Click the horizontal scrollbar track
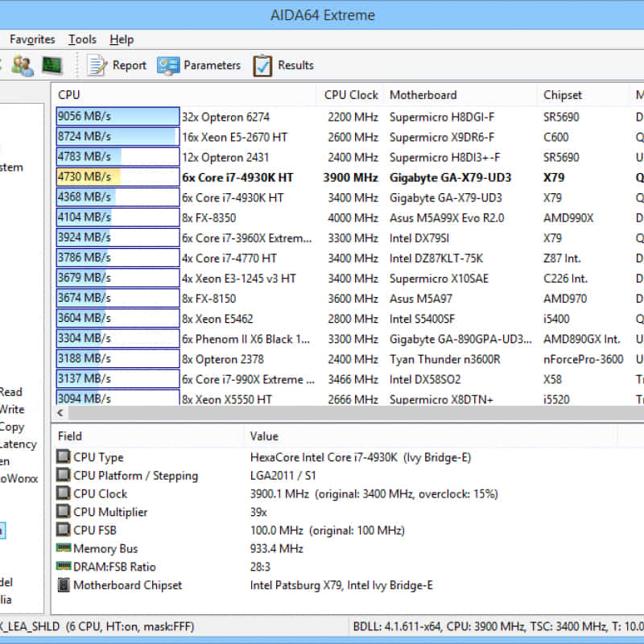The width and height of the screenshot is (644, 644). pyautogui.click(x=356, y=413)
